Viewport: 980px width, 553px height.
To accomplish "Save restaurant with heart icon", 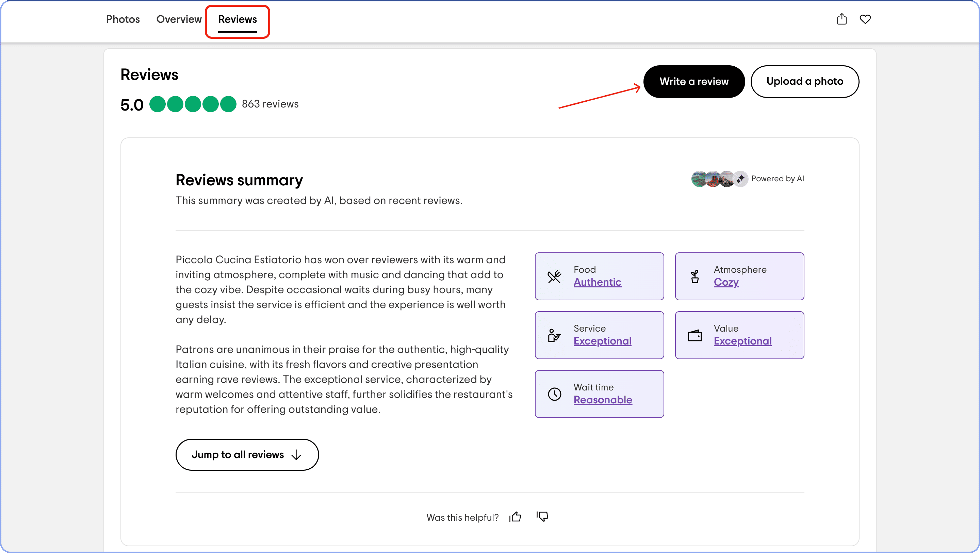I will point(865,19).
